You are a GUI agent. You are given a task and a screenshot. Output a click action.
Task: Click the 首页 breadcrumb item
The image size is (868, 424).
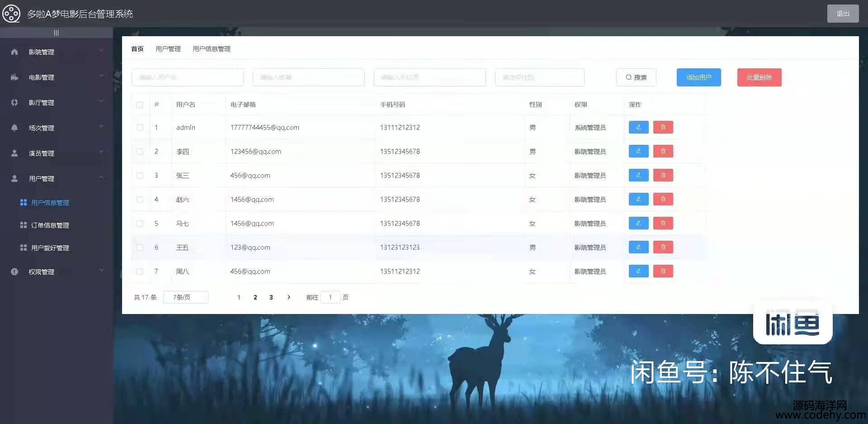coord(137,49)
